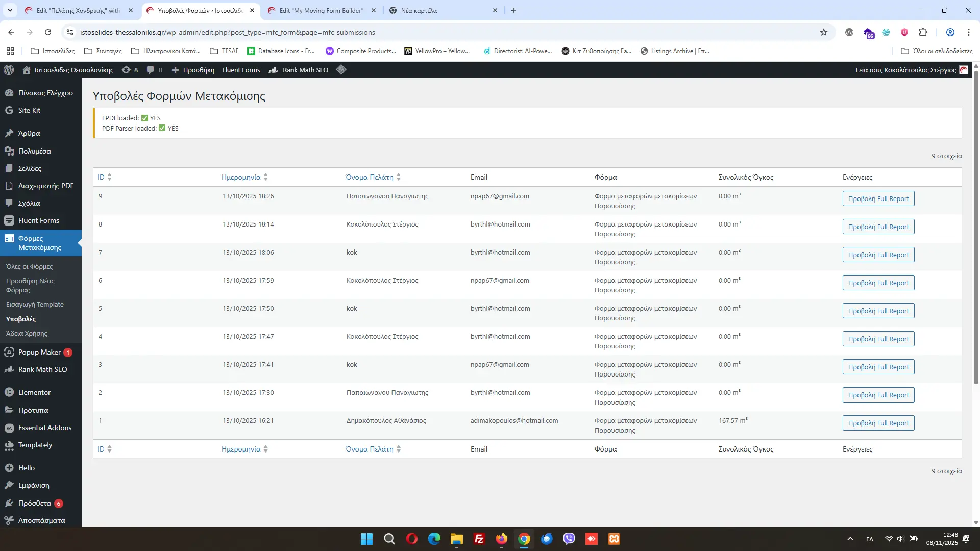
Task: View Full Report for Δημακόπουλος Αθανάσιος
Action: pyautogui.click(x=878, y=423)
